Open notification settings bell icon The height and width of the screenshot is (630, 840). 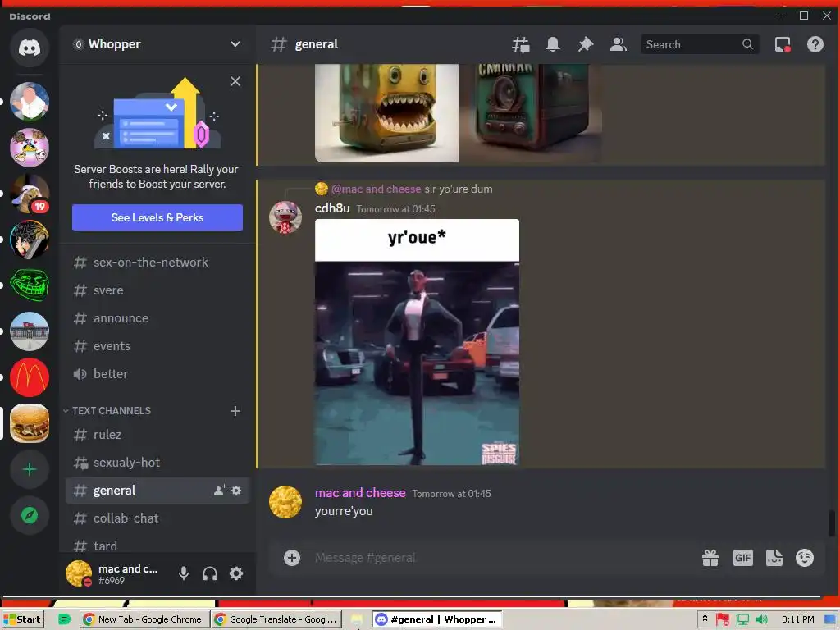point(553,44)
